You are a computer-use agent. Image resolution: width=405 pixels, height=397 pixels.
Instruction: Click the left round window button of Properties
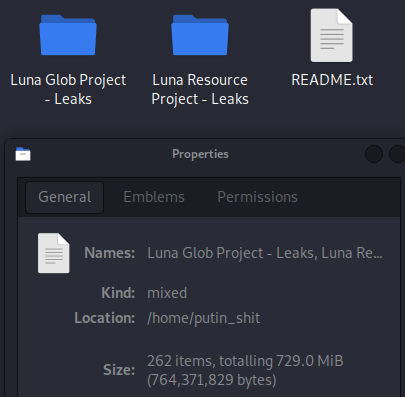point(374,154)
